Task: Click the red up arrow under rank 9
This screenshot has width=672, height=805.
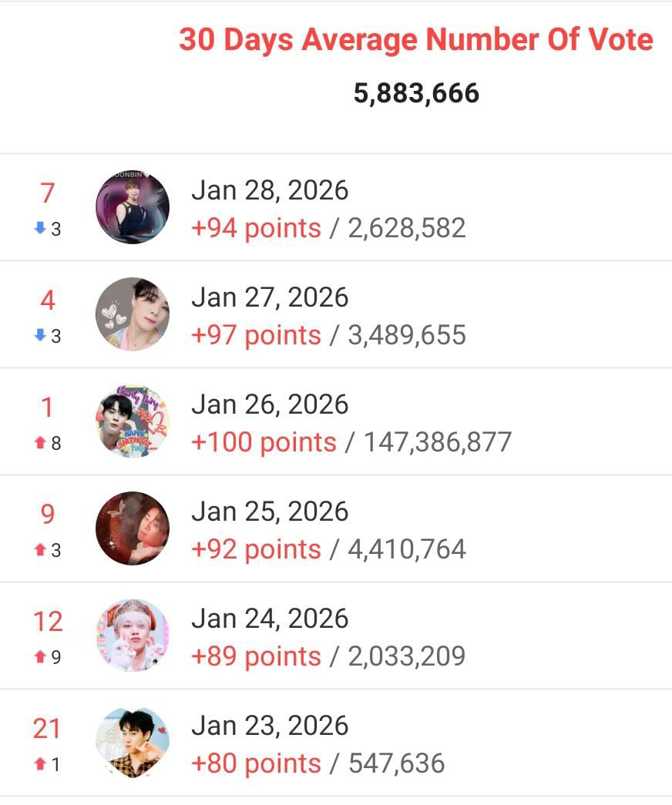Action: coord(40,550)
